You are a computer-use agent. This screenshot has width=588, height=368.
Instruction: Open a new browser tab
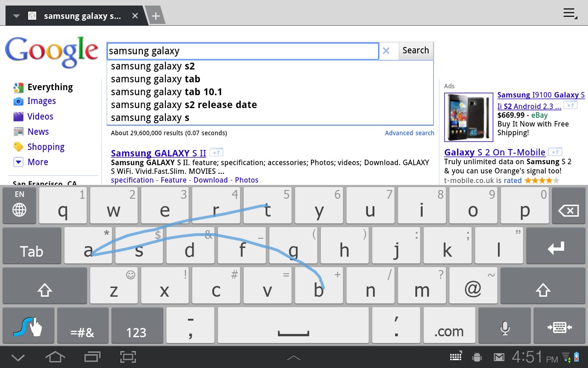point(156,16)
